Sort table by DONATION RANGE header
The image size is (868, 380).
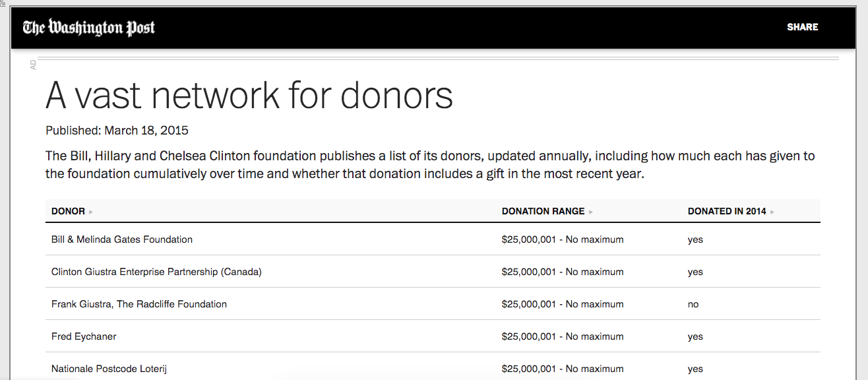[543, 211]
